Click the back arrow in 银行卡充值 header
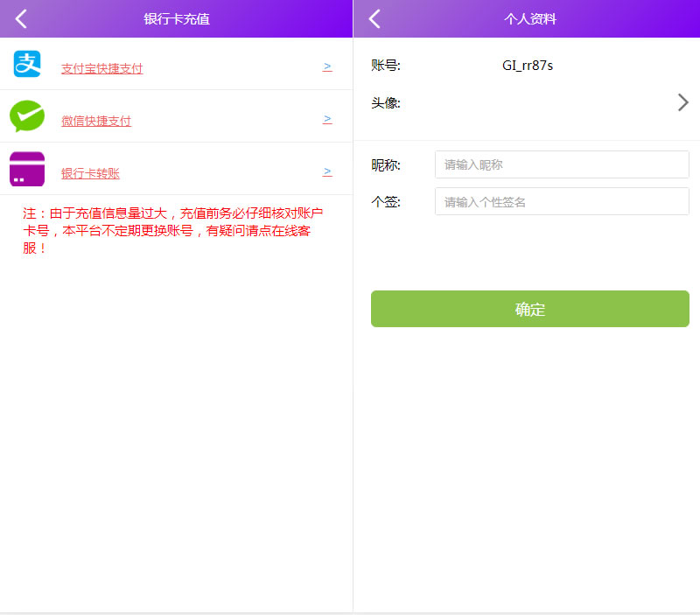Viewport: 700px width, 615px height. 21,18
